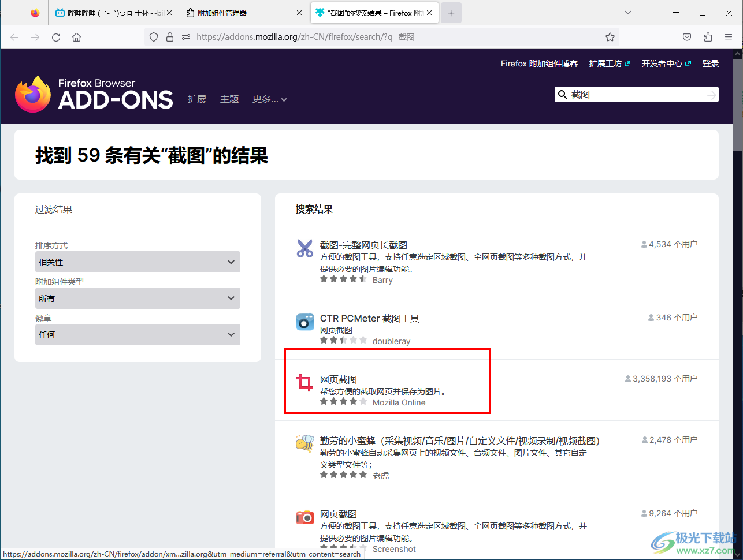This screenshot has height=560, width=743.
Task: Open the 排序方式 相关性 dropdown
Action: pyautogui.click(x=138, y=262)
